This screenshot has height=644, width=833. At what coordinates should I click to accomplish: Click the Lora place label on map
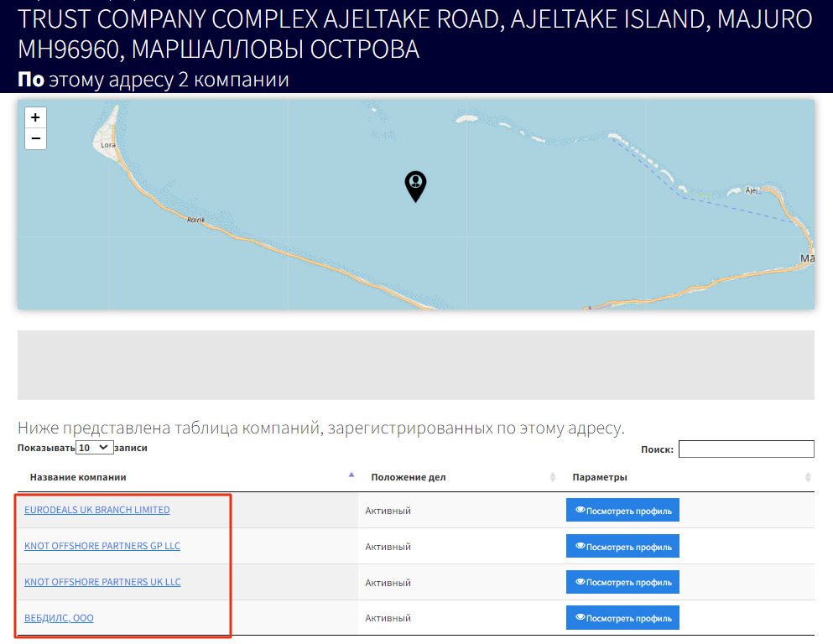pos(108,145)
